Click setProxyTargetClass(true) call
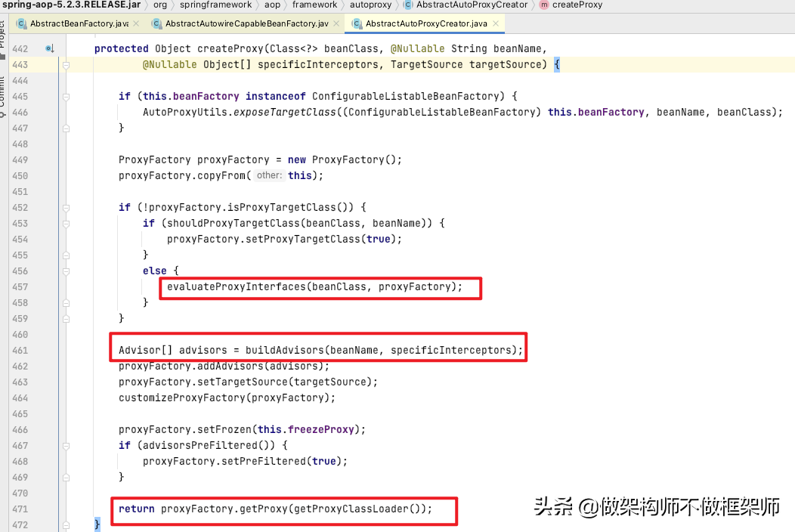This screenshot has height=532, width=795. 320,239
